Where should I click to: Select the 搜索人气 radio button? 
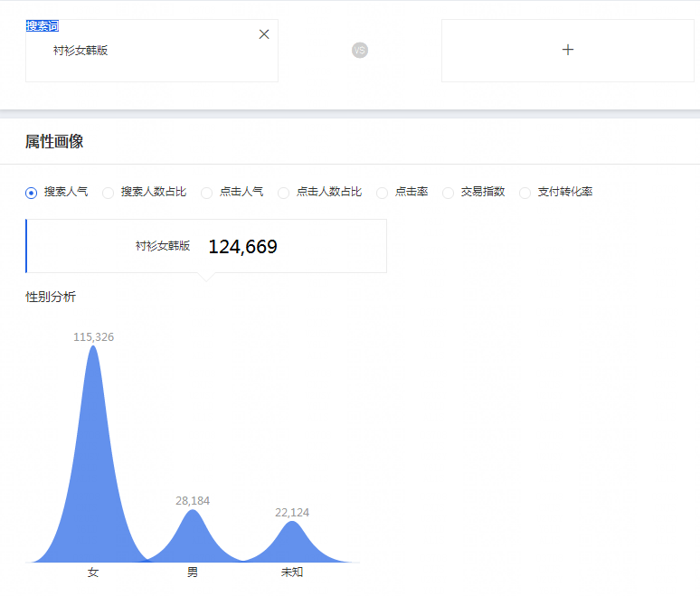[x=32, y=193]
